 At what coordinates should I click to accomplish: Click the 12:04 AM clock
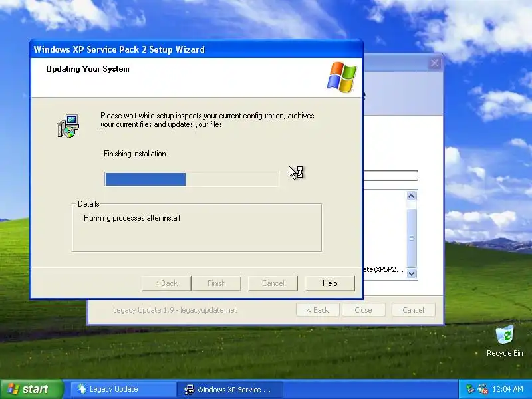[507, 389]
